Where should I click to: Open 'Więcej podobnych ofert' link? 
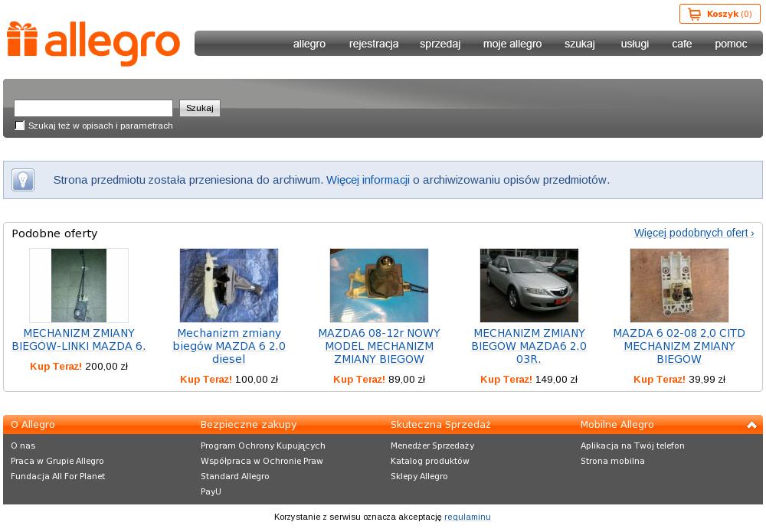[x=694, y=233]
